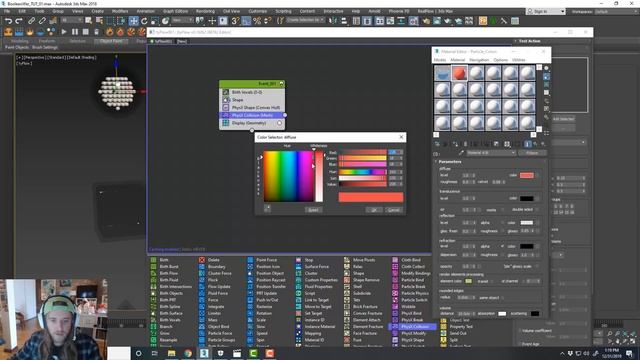Click the Pause simulation button
The width and height of the screenshot is (640, 360).
tap(75, 31)
